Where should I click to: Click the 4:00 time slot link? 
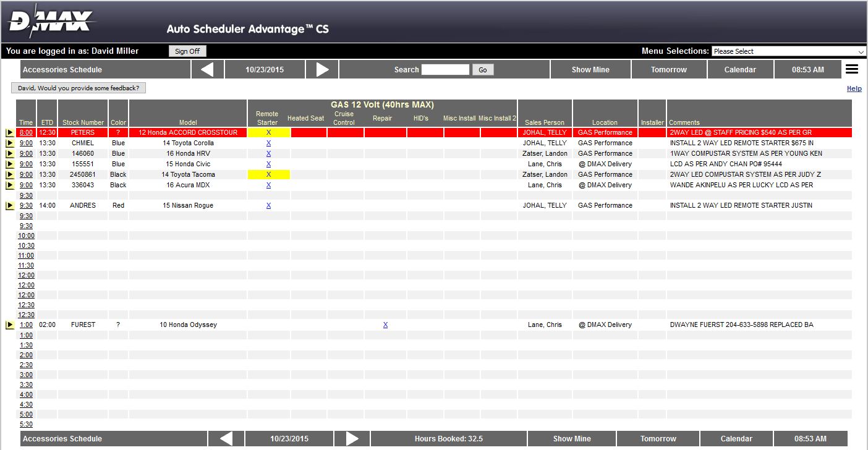click(x=26, y=394)
